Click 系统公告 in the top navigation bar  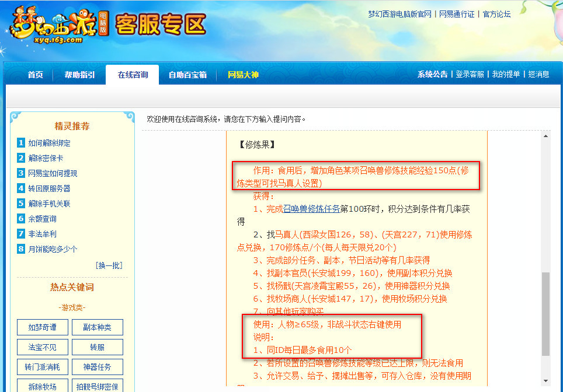click(432, 75)
